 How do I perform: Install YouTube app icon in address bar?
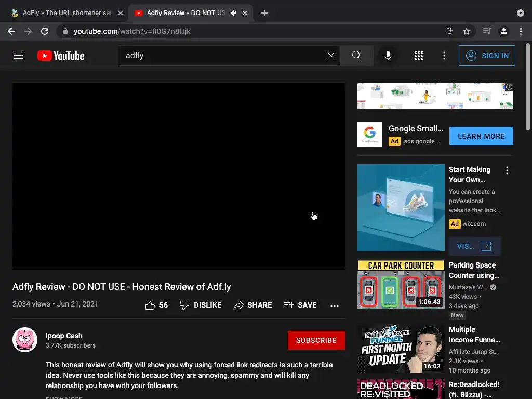click(x=450, y=31)
